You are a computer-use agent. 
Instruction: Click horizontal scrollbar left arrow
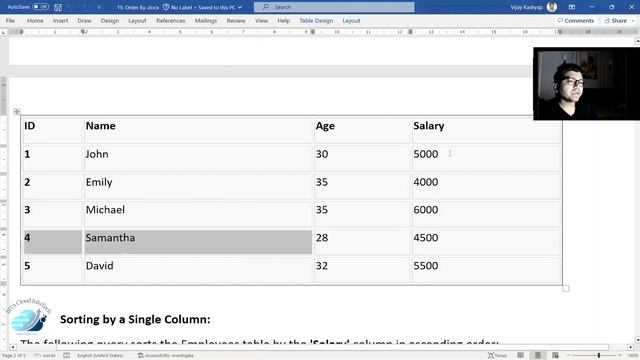point(13,347)
